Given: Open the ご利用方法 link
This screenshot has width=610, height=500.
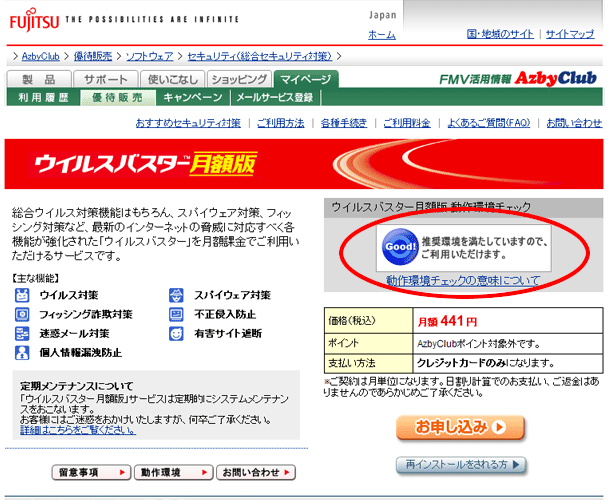Looking at the screenshot, I should (x=280, y=123).
